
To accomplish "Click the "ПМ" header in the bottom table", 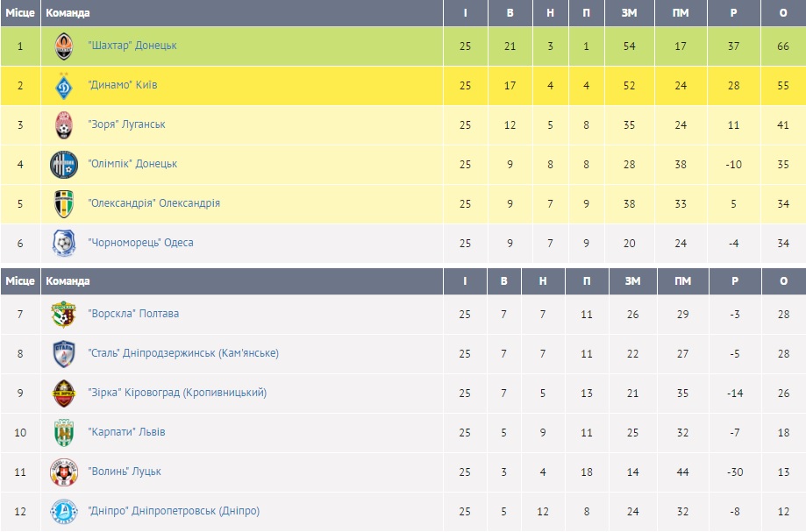I will click(x=681, y=281).
